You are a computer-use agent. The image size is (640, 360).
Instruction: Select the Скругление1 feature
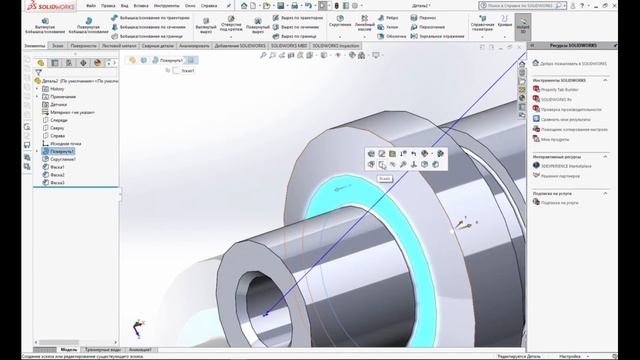coord(59,159)
